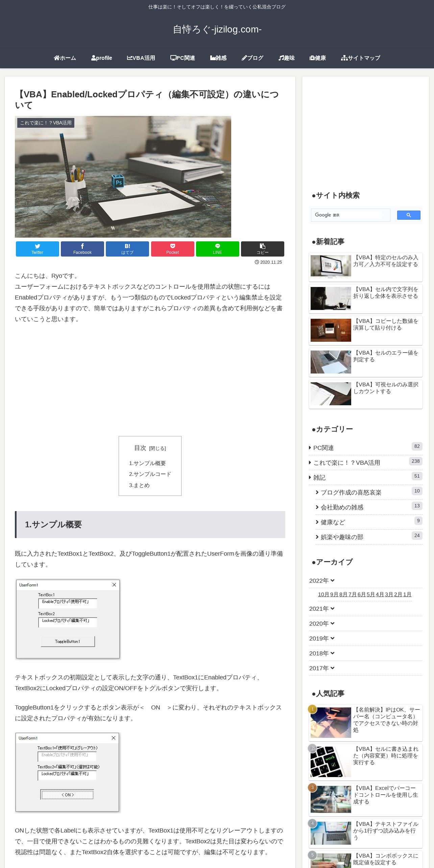
Task: Open the これで楽に！？VBA活用 category
Action: [366, 463]
